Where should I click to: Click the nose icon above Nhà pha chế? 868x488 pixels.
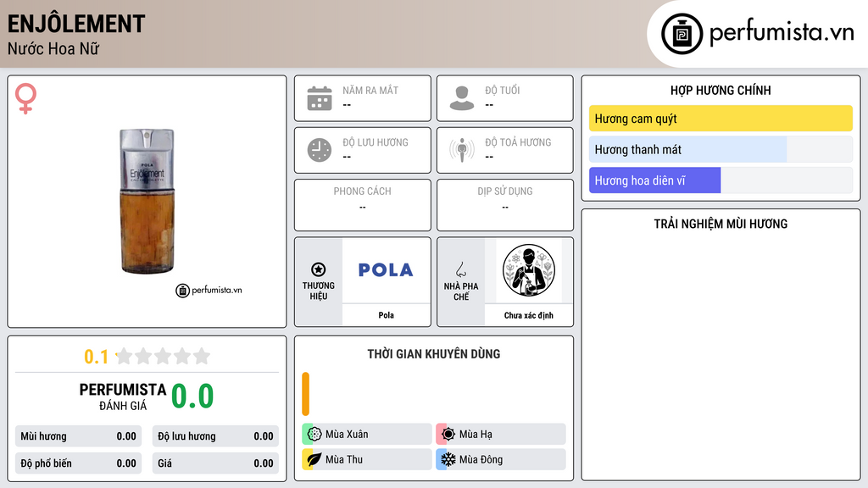(x=460, y=269)
